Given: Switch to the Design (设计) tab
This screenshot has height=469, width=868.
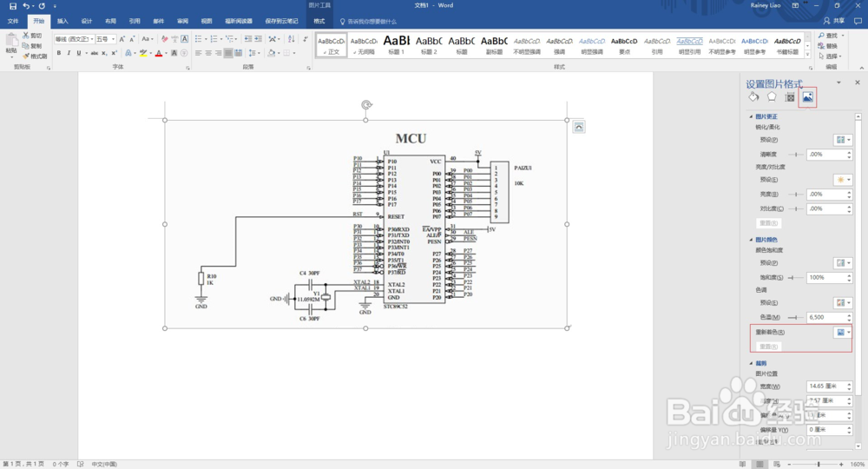Looking at the screenshot, I should pos(87,21).
